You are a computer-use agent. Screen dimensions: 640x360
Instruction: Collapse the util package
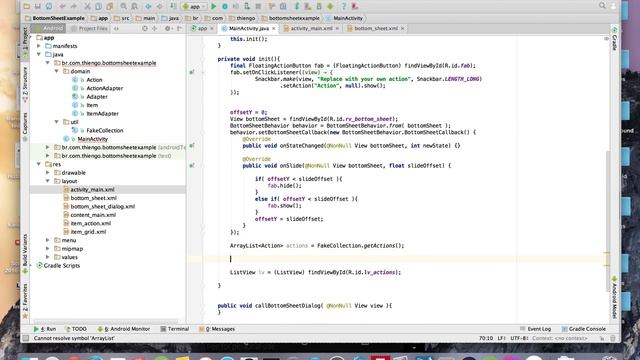click(x=57, y=122)
